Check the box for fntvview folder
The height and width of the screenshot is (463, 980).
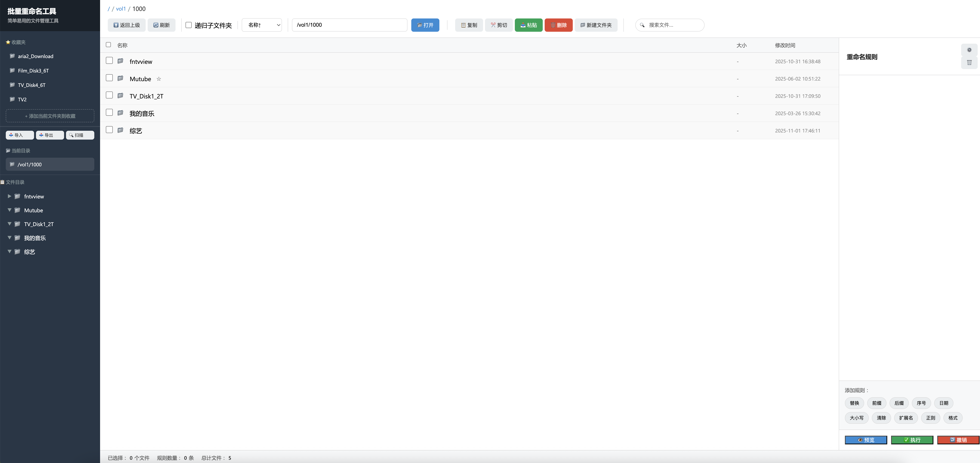coord(109,61)
